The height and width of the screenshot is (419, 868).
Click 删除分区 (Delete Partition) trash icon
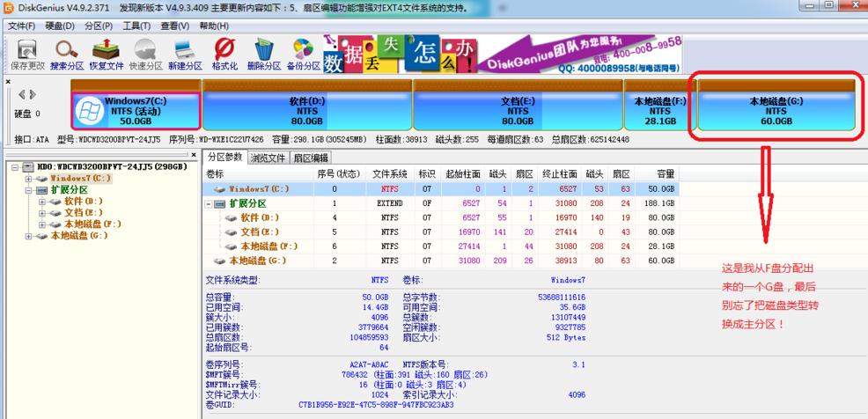263,53
